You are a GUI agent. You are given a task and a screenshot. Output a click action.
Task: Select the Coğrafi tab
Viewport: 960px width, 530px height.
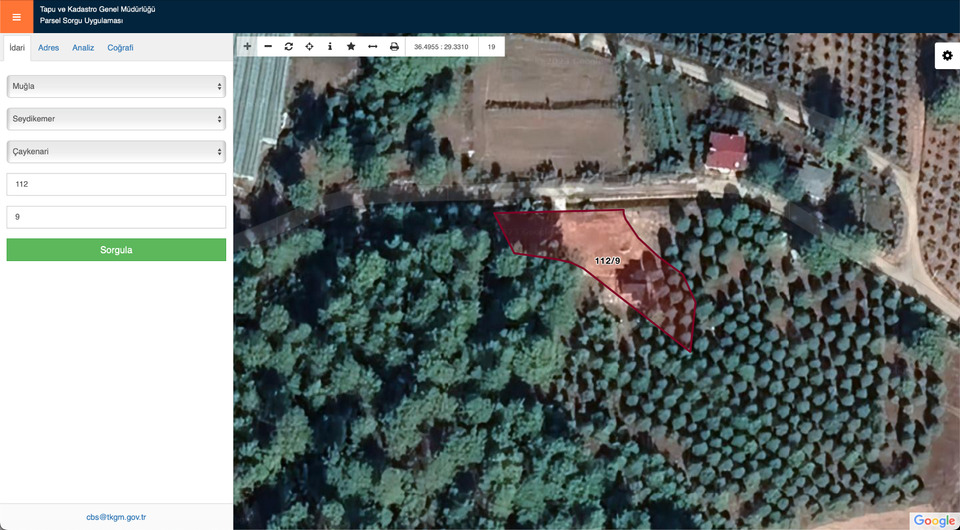(x=120, y=48)
